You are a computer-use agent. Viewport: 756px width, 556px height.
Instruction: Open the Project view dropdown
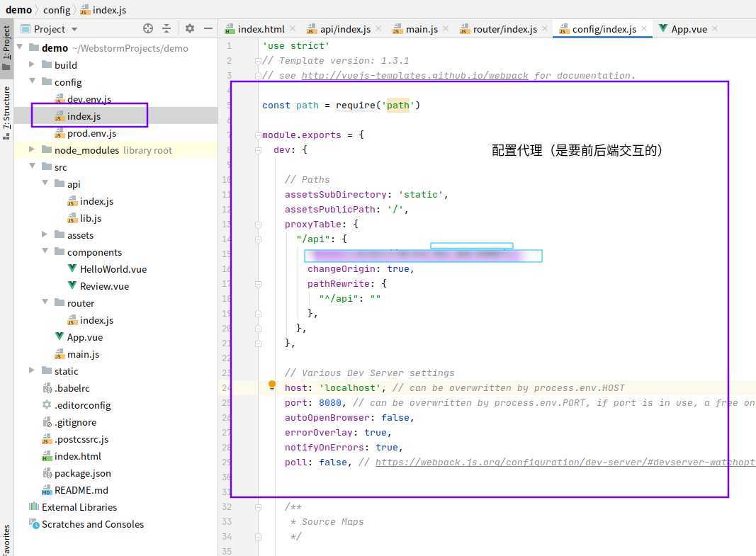pyautogui.click(x=74, y=30)
